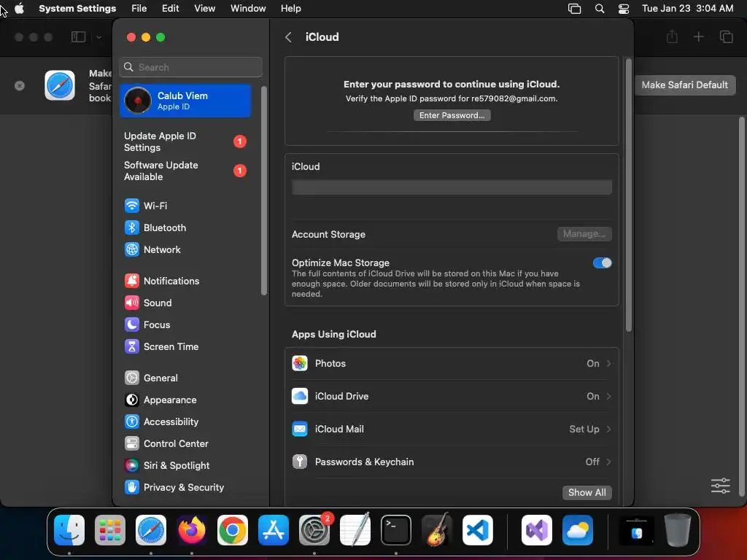
Task: Open Terminal from the Dock
Action: [x=396, y=530]
